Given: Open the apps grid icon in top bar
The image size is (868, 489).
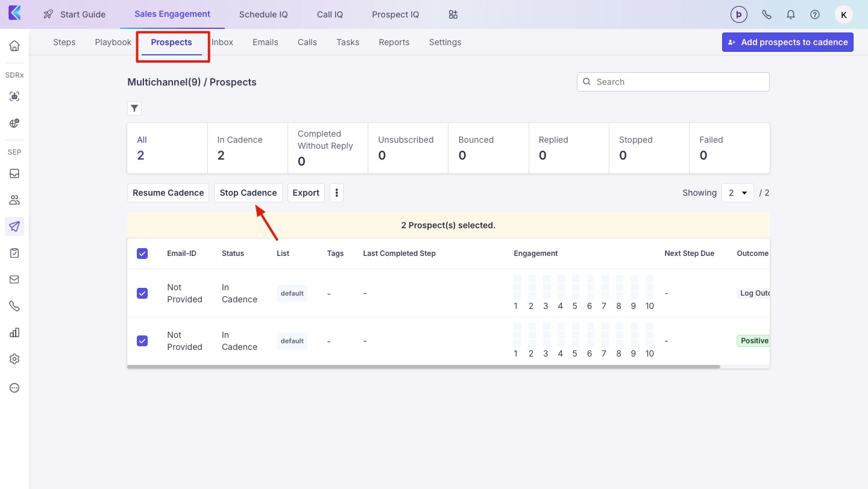Looking at the screenshot, I should [x=453, y=14].
